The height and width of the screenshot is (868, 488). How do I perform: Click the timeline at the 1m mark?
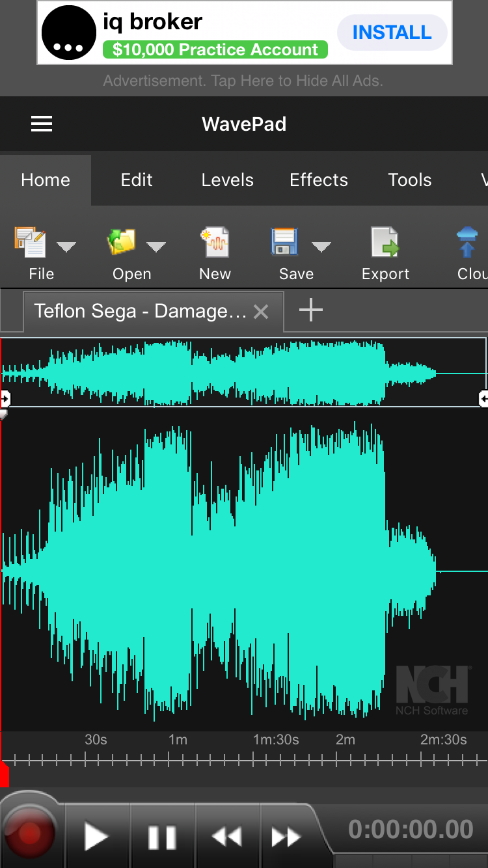tap(178, 740)
